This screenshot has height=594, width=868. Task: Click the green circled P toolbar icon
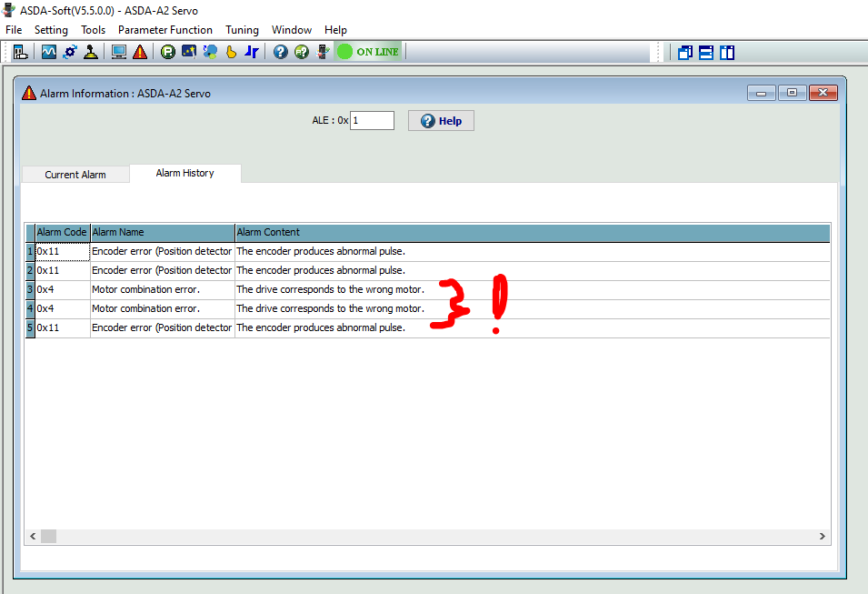(167, 52)
